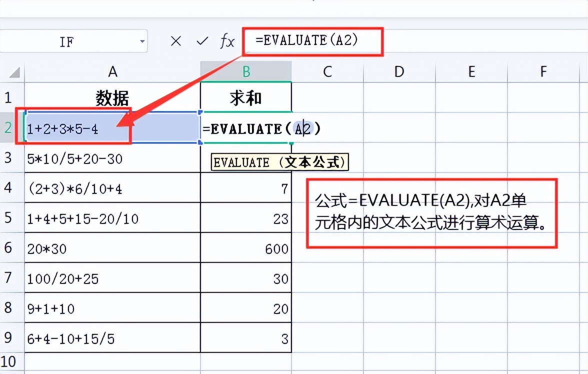This screenshot has height=374, width=588.
Task: Open Insert Function using the fx icon
Action: coord(227,41)
